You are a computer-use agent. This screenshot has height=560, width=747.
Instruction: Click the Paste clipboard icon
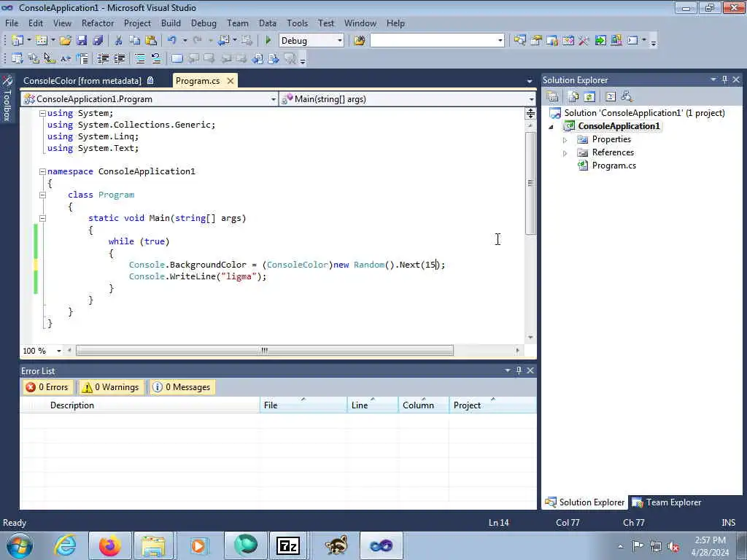pos(151,41)
